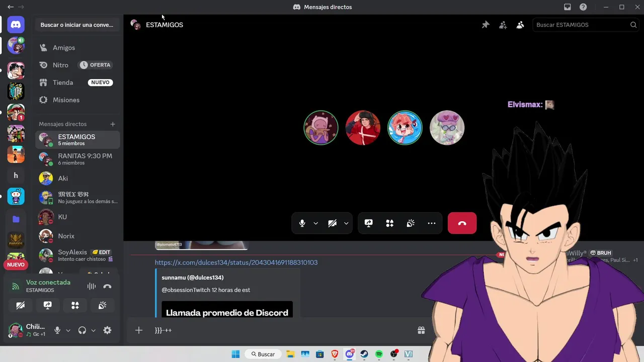The image size is (644, 362).
Task: Mute microphone in the user panel
Action: 57,330
